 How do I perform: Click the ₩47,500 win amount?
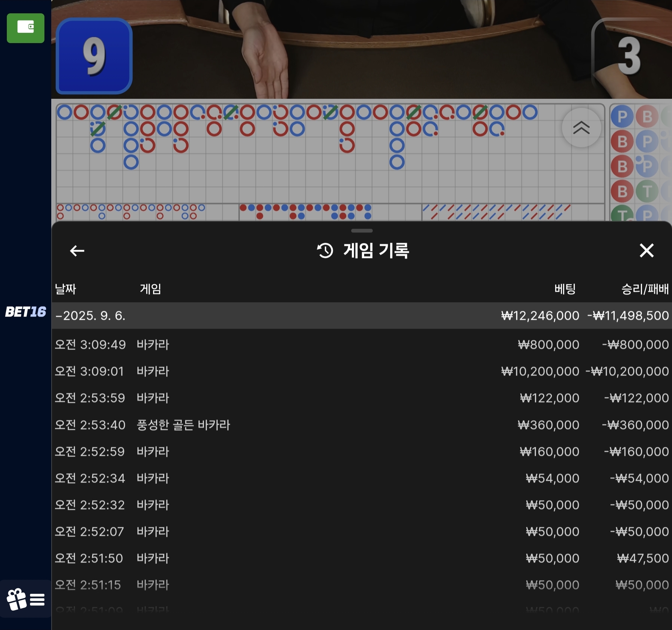tap(643, 558)
